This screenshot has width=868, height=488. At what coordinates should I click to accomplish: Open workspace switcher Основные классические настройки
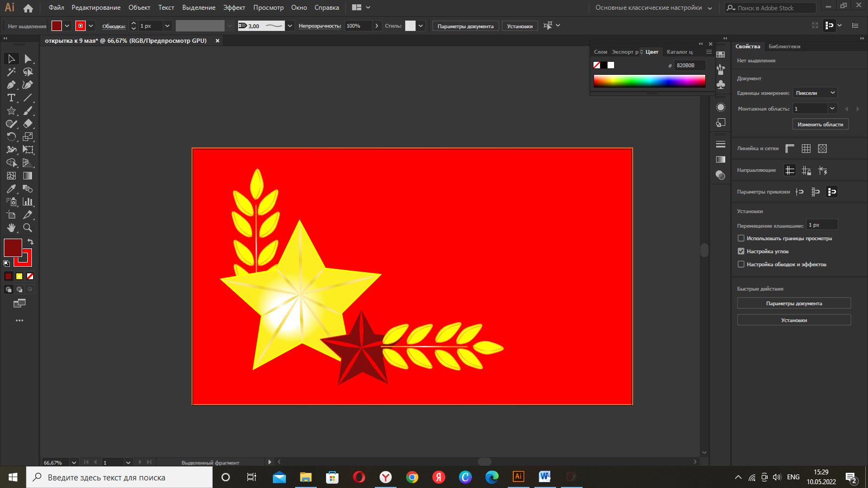point(653,8)
